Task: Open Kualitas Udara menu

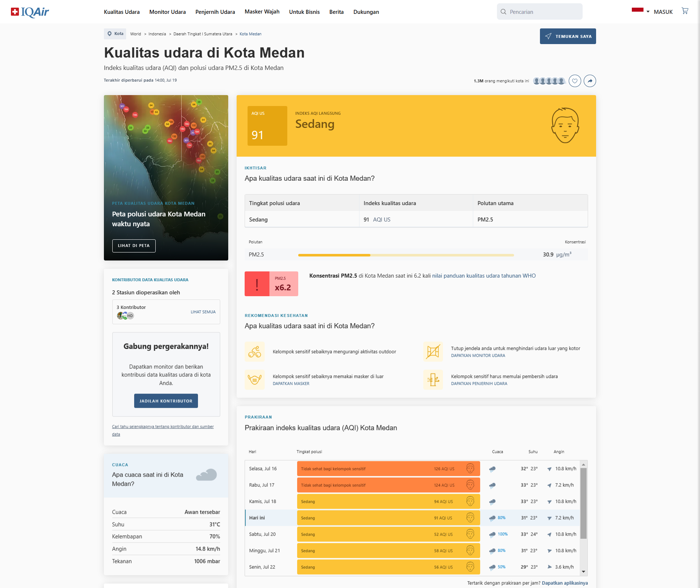Action: (122, 12)
